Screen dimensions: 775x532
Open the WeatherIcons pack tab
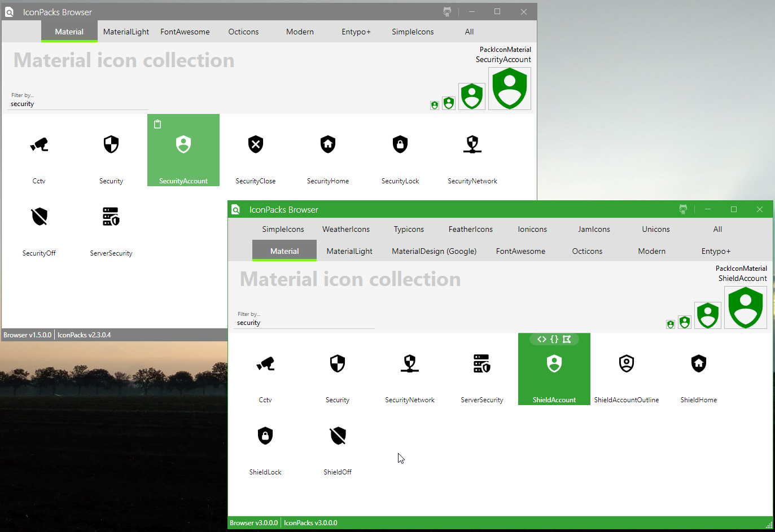346,229
